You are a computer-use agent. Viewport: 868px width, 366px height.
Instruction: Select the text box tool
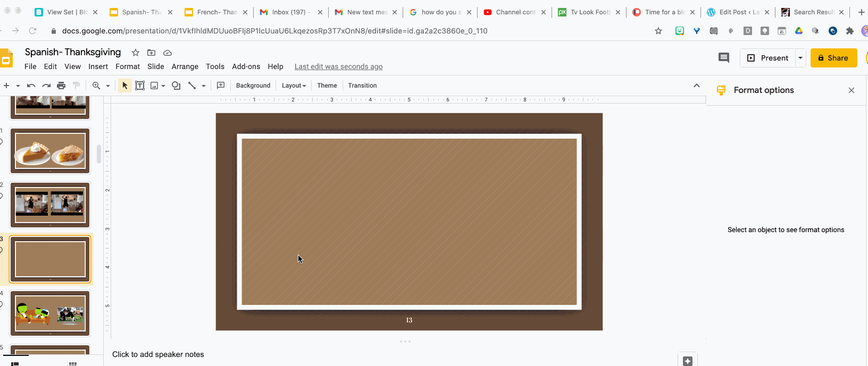coord(140,86)
